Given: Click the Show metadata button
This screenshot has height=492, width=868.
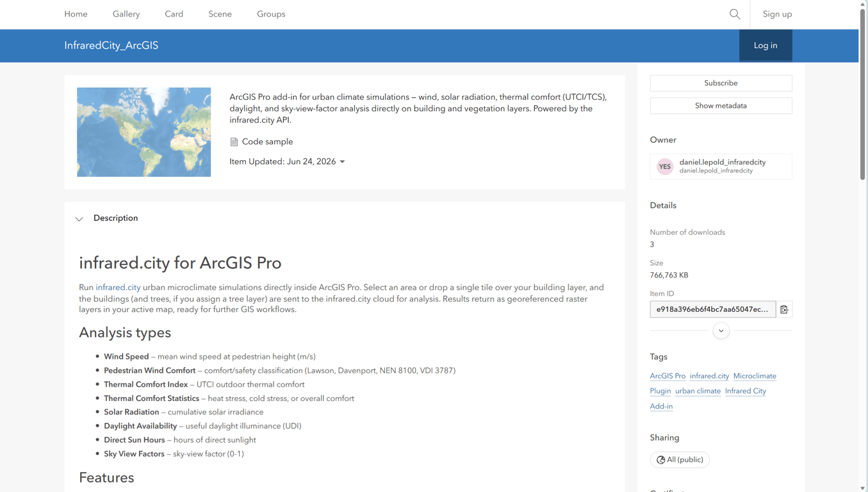Looking at the screenshot, I should [721, 106].
